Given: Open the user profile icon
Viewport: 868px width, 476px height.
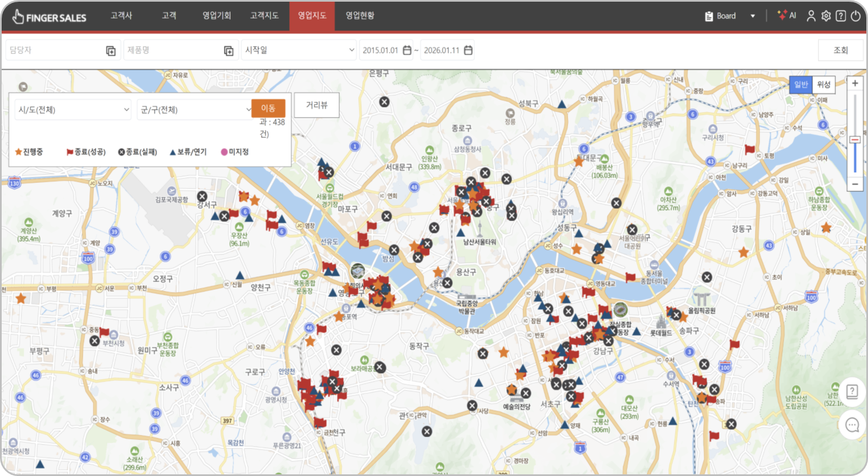Looking at the screenshot, I should (x=811, y=16).
